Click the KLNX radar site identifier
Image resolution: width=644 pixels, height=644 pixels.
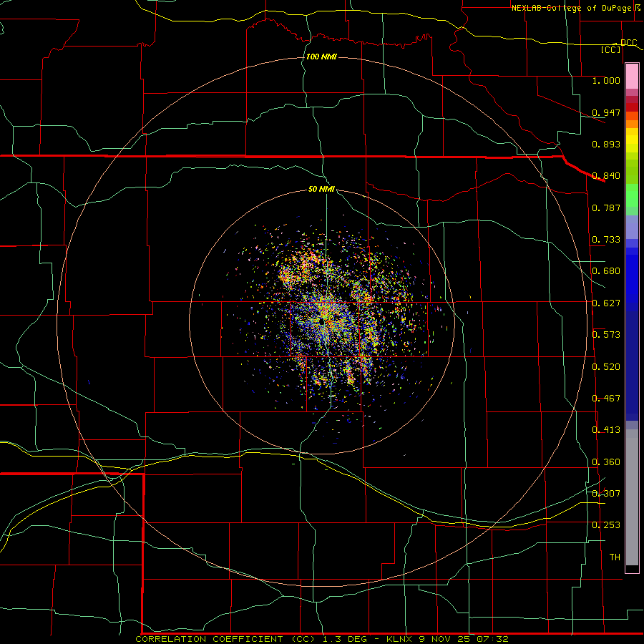coord(399,639)
